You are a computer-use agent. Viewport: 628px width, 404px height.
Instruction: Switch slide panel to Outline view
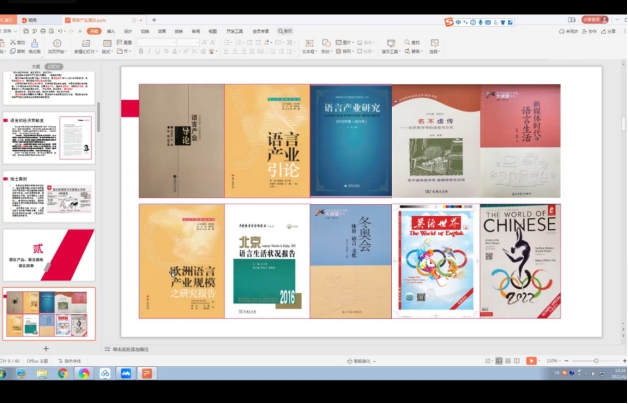coord(36,66)
